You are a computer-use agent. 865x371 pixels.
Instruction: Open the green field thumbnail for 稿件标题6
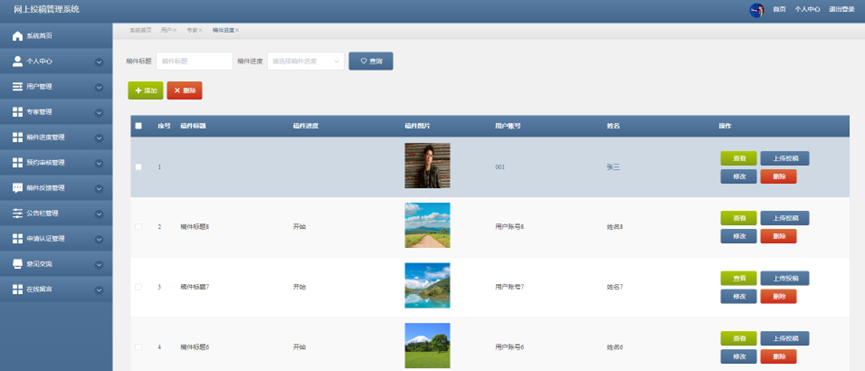click(427, 346)
